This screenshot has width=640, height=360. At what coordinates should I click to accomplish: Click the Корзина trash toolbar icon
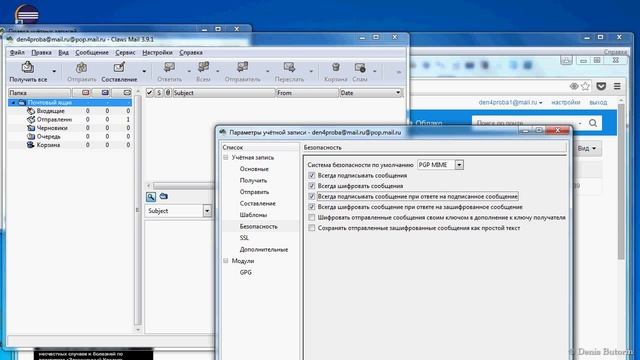click(336, 67)
